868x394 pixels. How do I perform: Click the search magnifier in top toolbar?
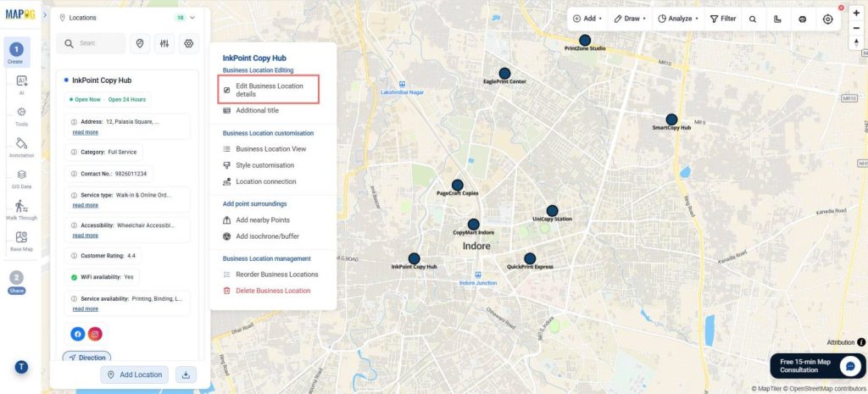click(x=753, y=19)
